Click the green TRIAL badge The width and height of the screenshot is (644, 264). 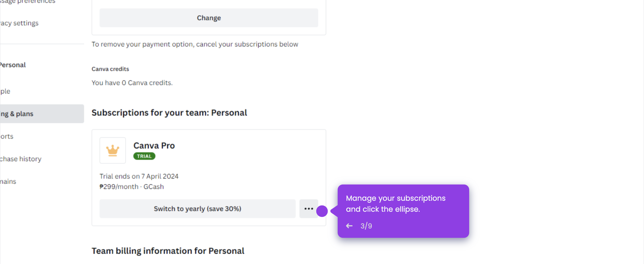point(144,156)
